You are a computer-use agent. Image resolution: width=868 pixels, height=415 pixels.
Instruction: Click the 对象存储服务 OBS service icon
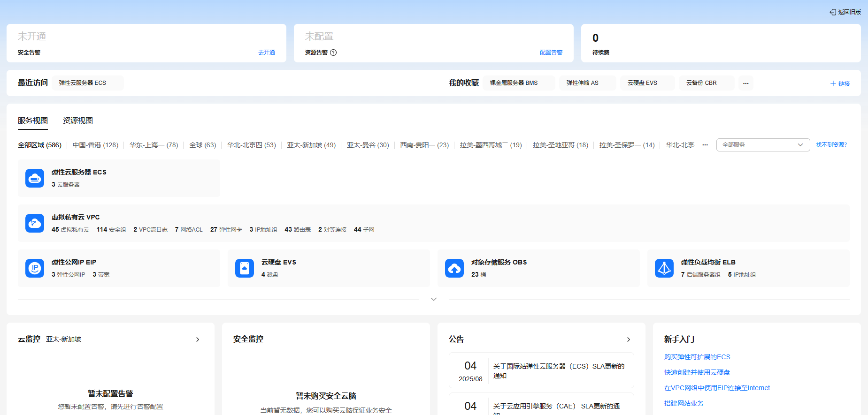[454, 268]
